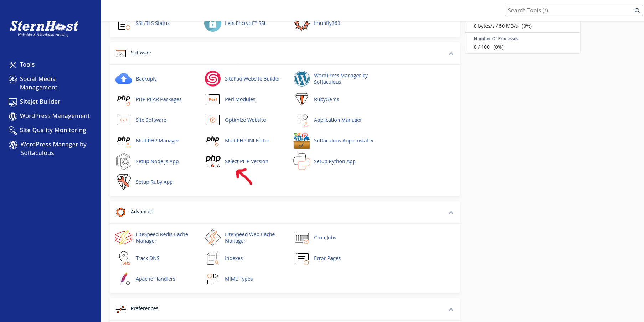Click the Softaculous Apps Installer icon
The image size is (644, 322).
[302, 141]
